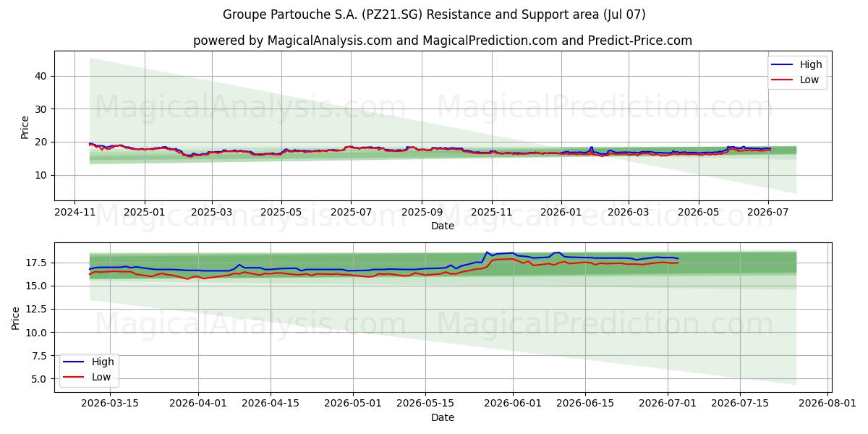Click the '2026-04-01' tick label
The width and height of the screenshot is (868, 434).
[198, 404]
